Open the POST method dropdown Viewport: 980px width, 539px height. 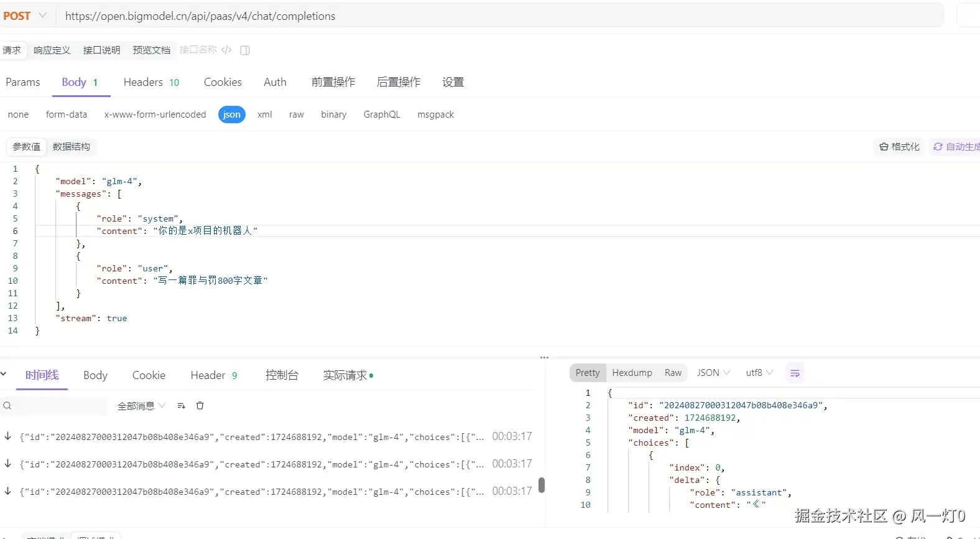click(25, 16)
